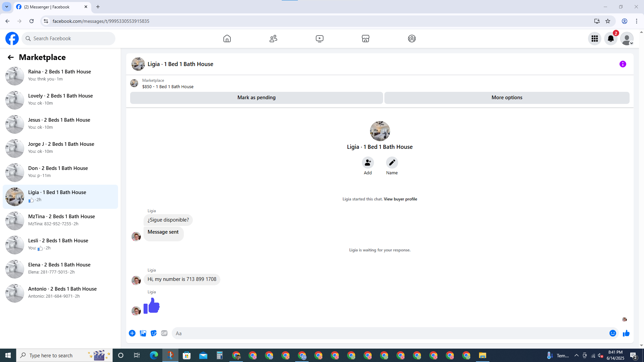Viewport: 644px width, 362px height.
Task: Click Windows taskbar search box
Action: tap(64, 355)
